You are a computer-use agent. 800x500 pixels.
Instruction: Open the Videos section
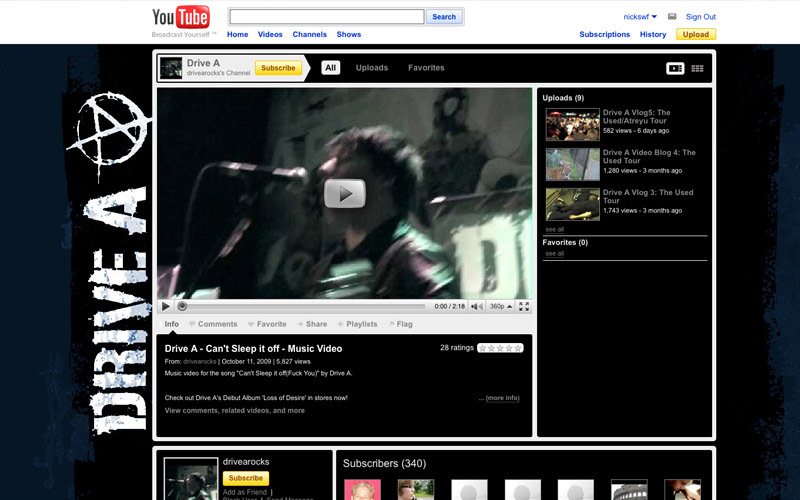(x=270, y=34)
